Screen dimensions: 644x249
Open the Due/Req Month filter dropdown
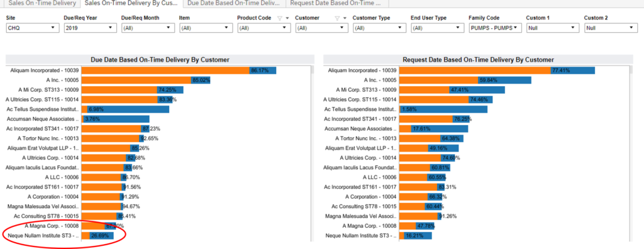pyautogui.click(x=148, y=28)
